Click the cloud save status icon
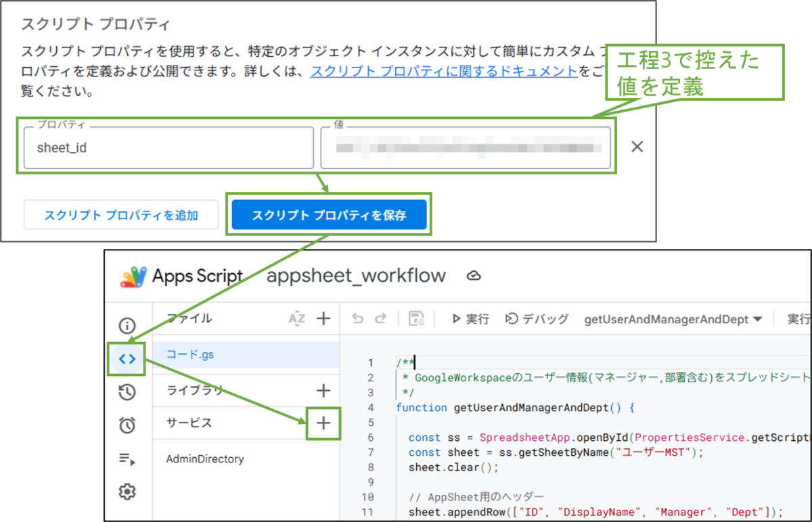 [x=474, y=276]
